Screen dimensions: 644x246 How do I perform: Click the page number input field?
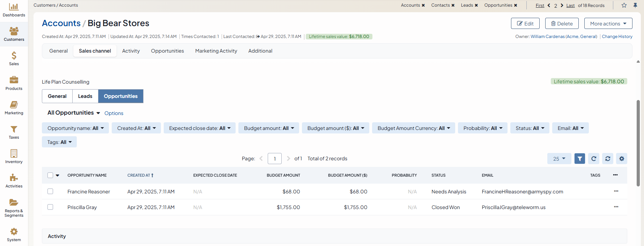point(274,159)
